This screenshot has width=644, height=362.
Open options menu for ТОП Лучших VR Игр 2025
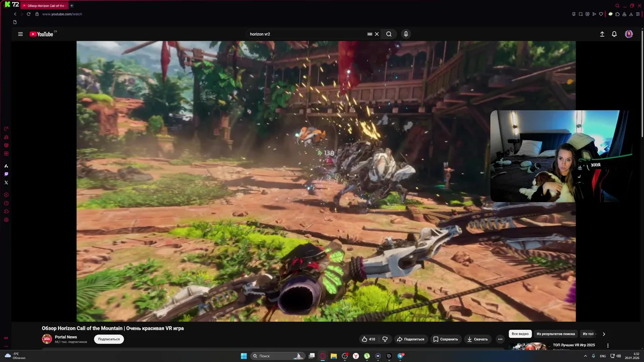pos(608,346)
